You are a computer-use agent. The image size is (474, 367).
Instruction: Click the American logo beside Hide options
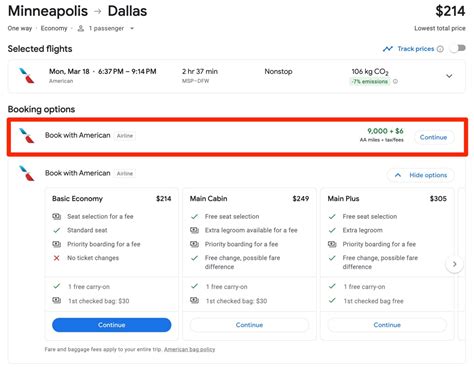point(27,173)
